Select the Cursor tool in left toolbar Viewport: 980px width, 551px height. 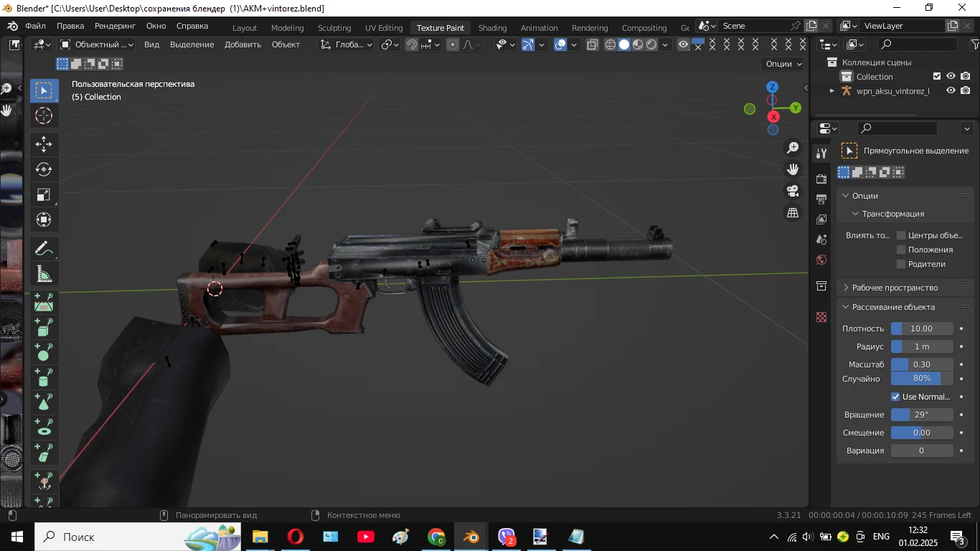click(x=44, y=116)
